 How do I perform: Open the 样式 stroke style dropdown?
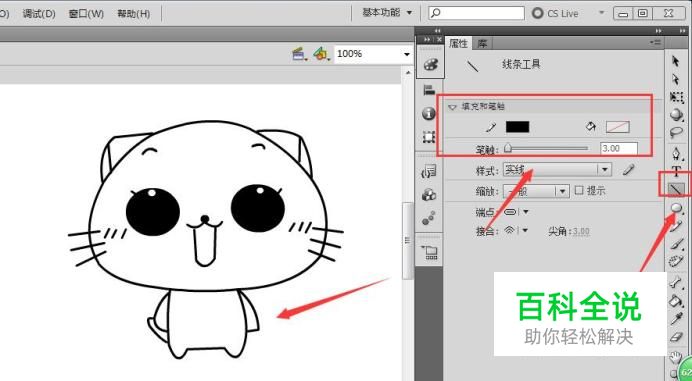point(557,170)
